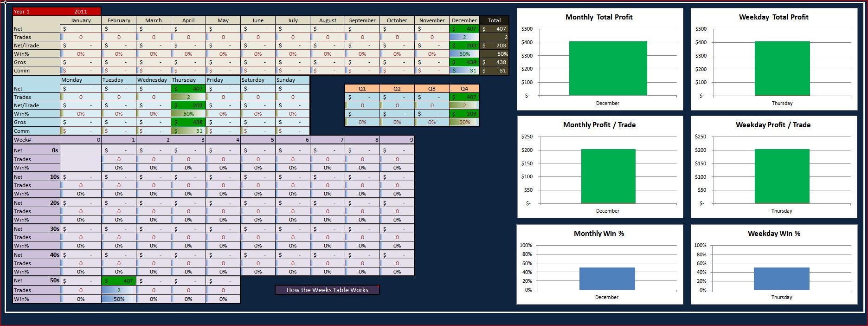Select the 50s week Net cell with 407
The height and width of the screenshot is (326, 868).
tap(119, 281)
